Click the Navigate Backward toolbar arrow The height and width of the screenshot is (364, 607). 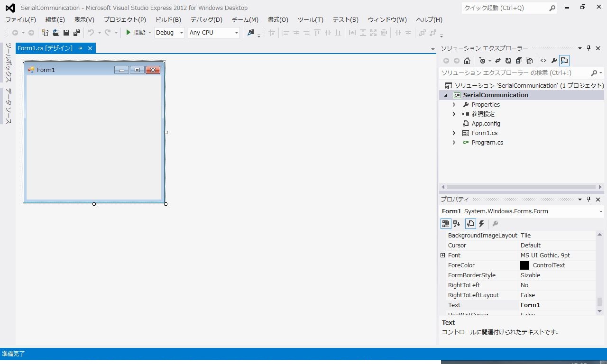pos(15,33)
